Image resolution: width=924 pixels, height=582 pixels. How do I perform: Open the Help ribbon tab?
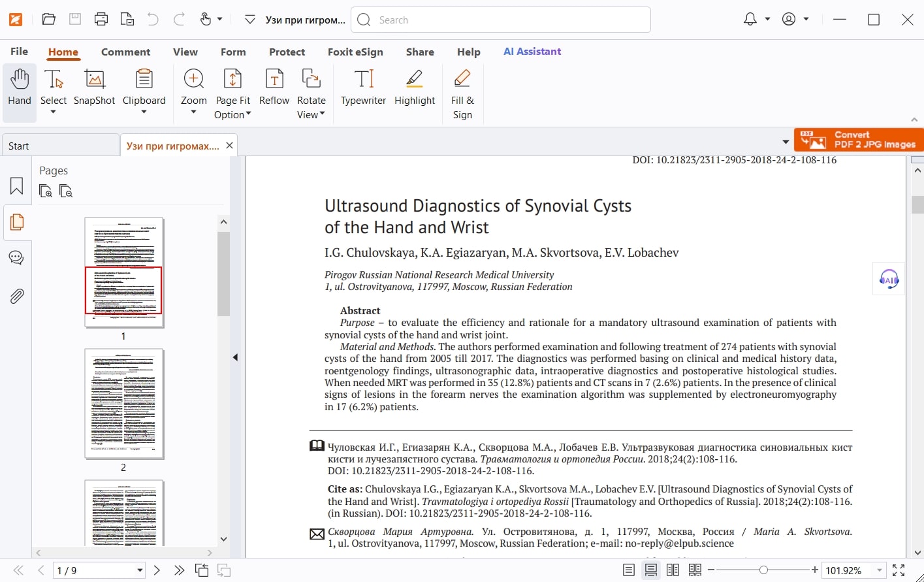pos(468,52)
